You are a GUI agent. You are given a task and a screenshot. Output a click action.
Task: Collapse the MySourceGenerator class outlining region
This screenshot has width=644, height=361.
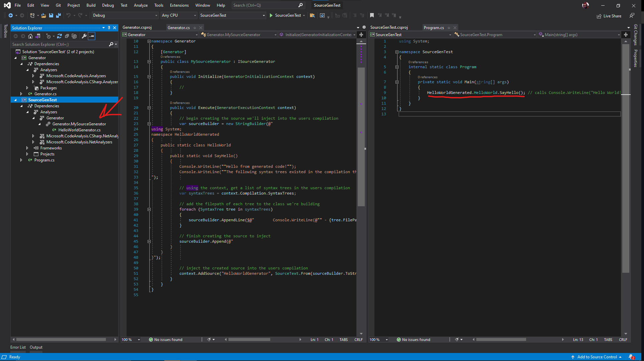[149, 62]
